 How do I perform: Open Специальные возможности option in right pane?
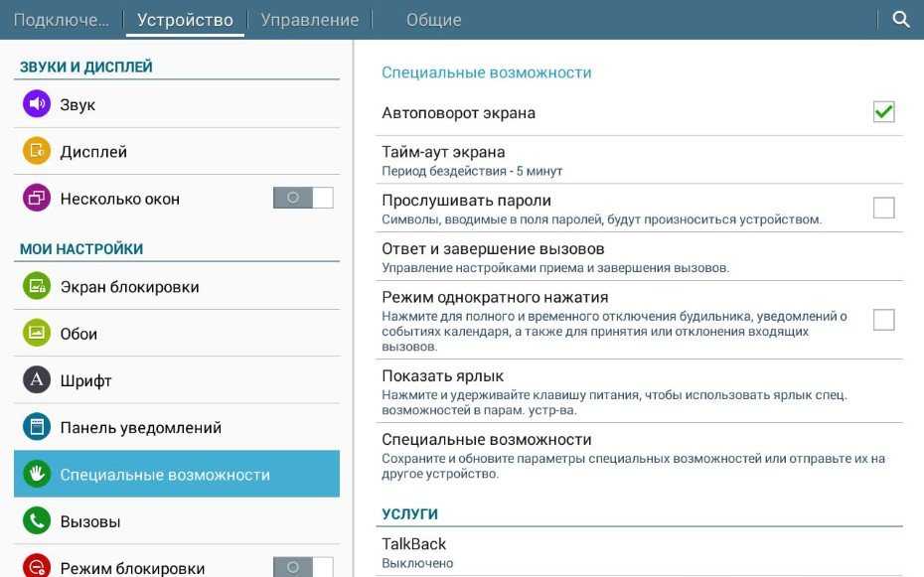pyautogui.click(x=640, y=456)
